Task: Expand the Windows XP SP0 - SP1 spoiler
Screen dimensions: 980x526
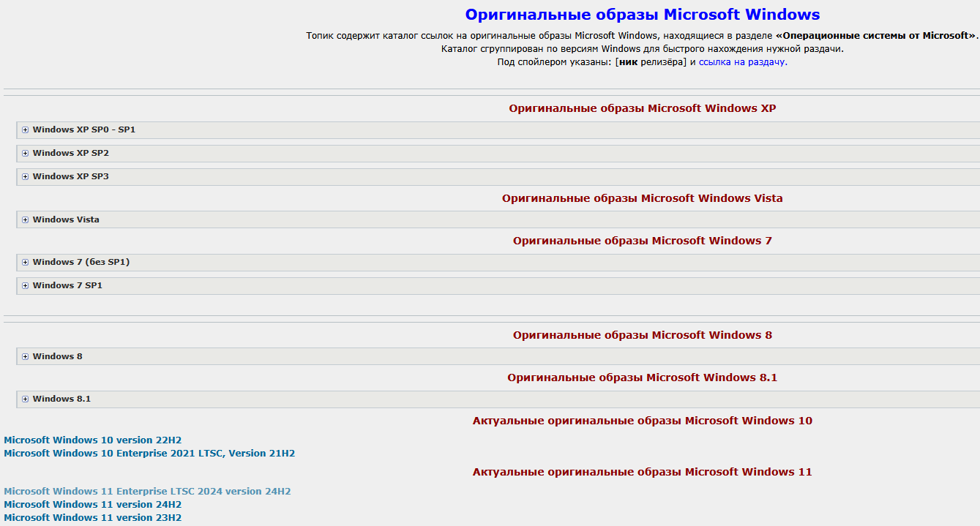Action: pyautogui.click(x=498, y=129)
